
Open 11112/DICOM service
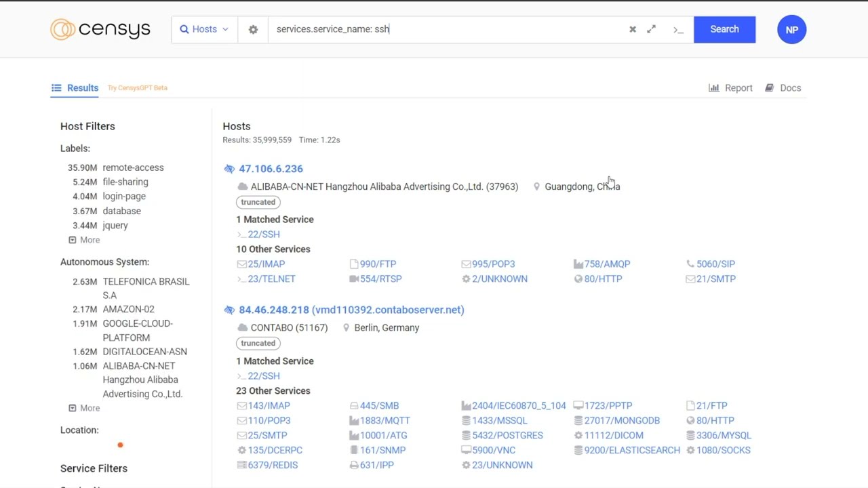coord(608,435)
